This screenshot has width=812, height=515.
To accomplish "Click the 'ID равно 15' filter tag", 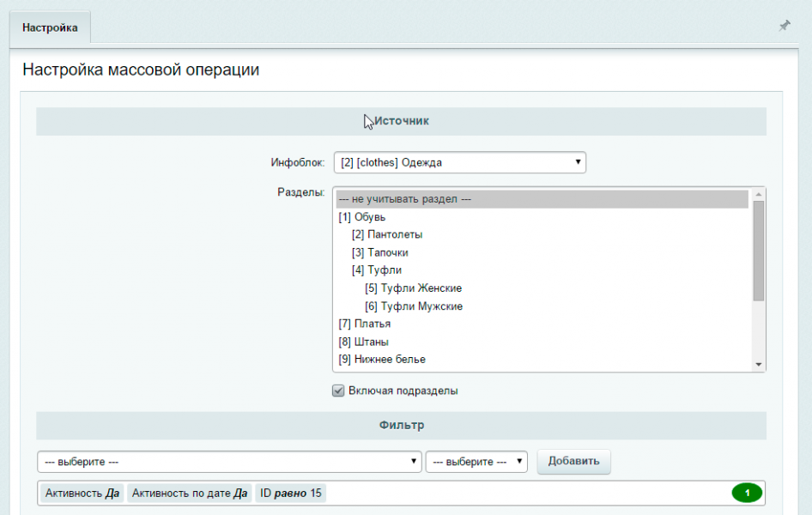I will (x=291, y=494).
